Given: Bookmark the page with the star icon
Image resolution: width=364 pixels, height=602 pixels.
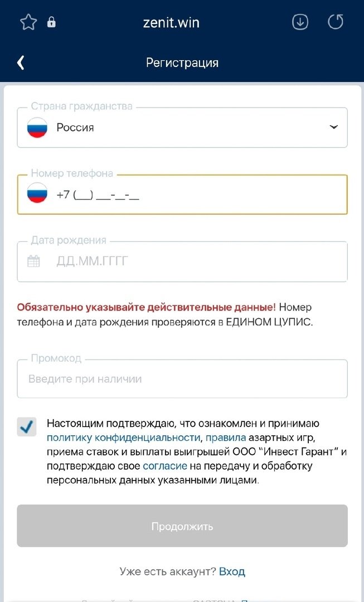Looking at the screenshot, I should tap(28, 22).
